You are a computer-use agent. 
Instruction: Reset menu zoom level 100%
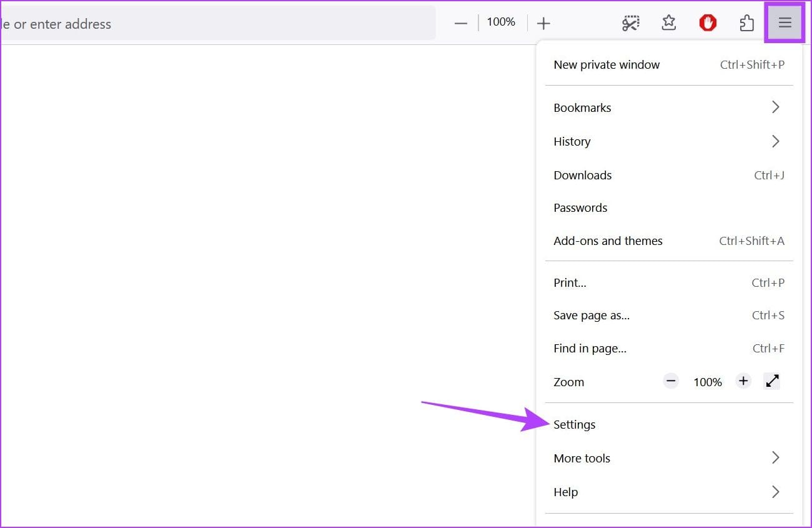click(x=708, y=382)
